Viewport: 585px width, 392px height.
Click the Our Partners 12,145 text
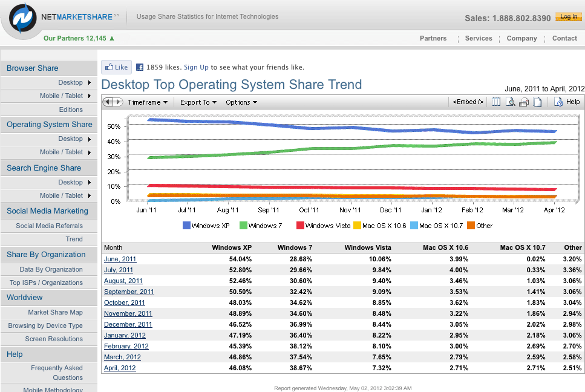point(75,38)
